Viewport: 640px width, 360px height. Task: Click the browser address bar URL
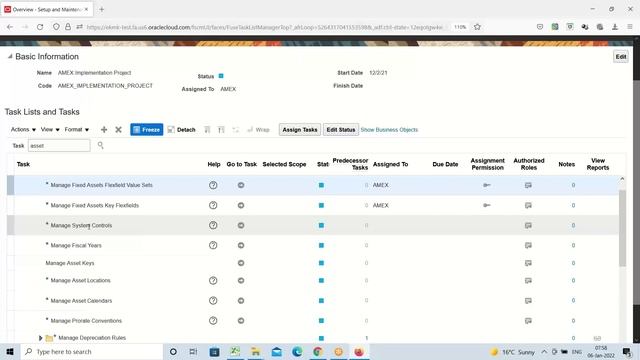click(264, 27)
